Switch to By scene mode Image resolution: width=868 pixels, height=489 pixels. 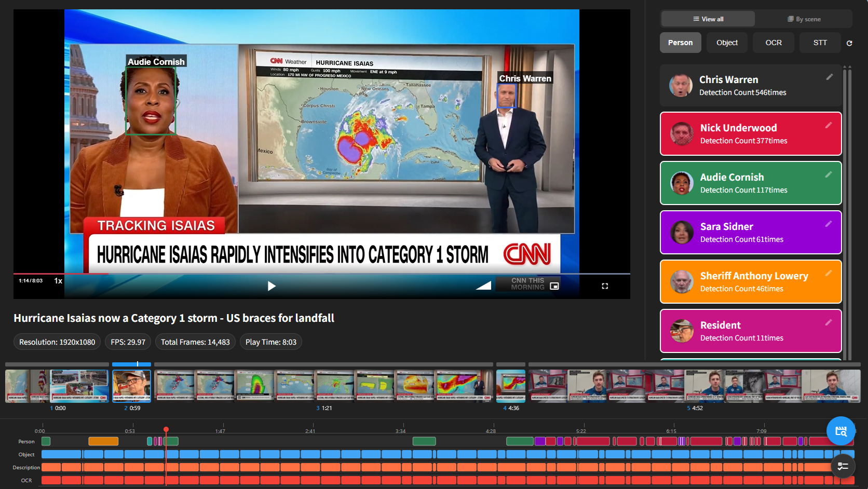[804, 19]
